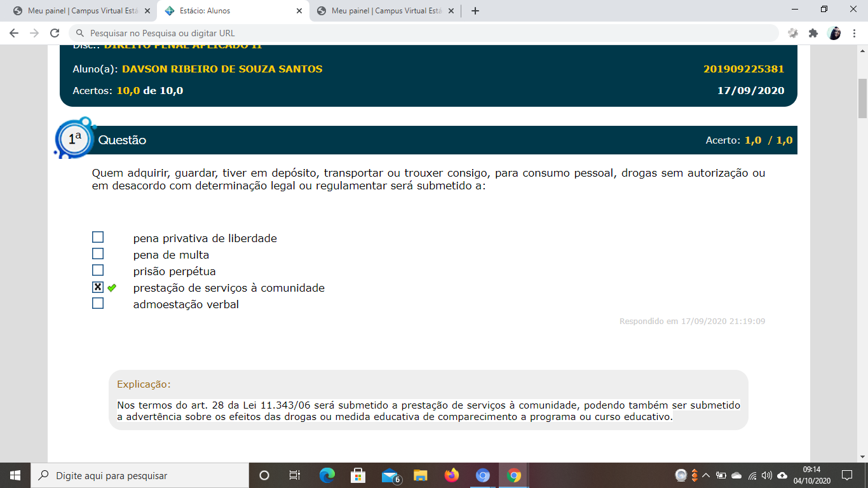Expand hidden system tray icons

[706, 475]
